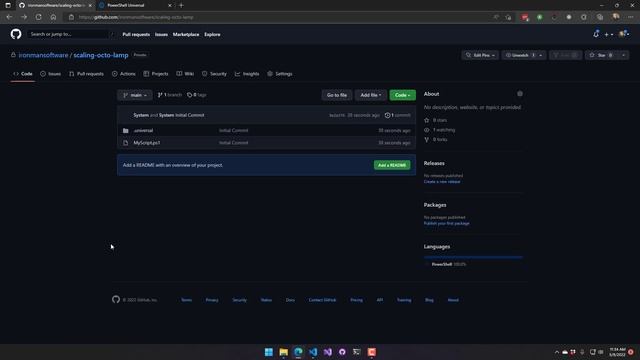Open the Initial Commit message for .universal

coord(233,131)
